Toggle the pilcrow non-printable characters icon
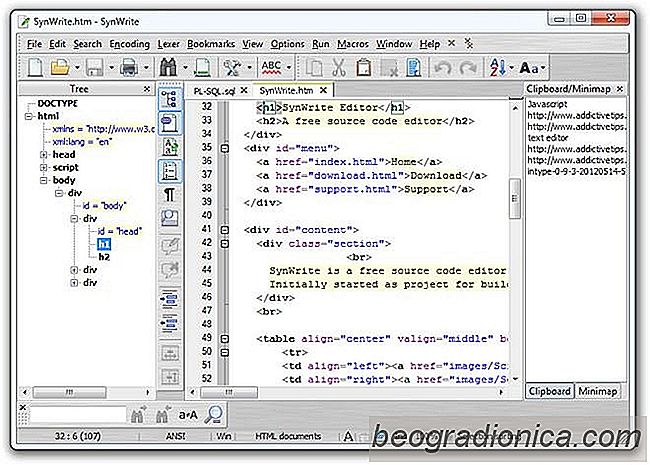The image size is (650, 465). pyautogui.click(x=170, y=194)
